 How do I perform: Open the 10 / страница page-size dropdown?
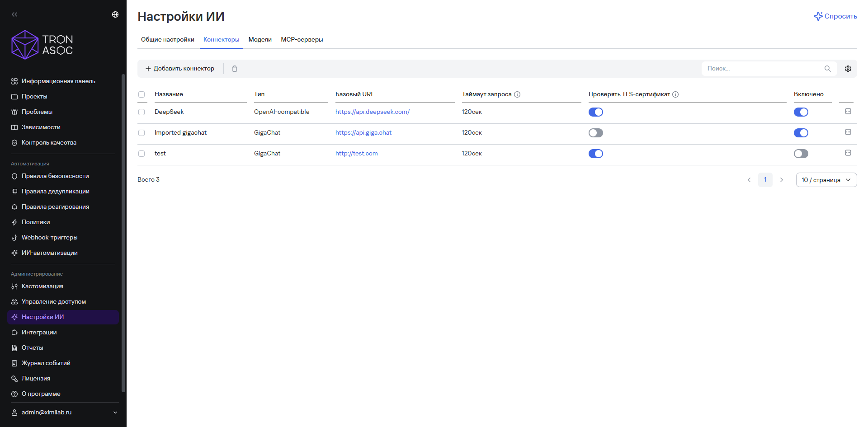click(x=826, y=180)
